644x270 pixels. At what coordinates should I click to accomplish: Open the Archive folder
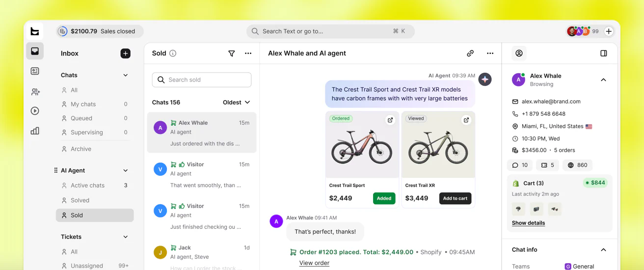95,149
